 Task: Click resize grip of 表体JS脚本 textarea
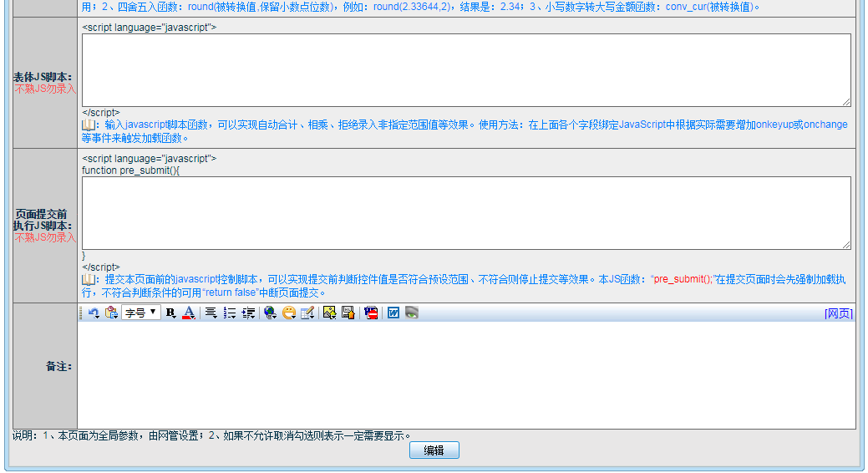847,103
